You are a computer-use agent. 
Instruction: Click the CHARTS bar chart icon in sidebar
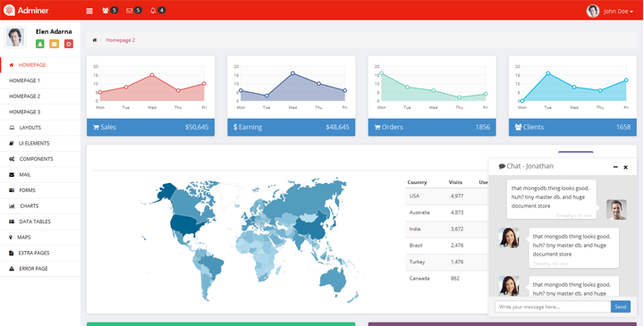[x=12, y=205]
